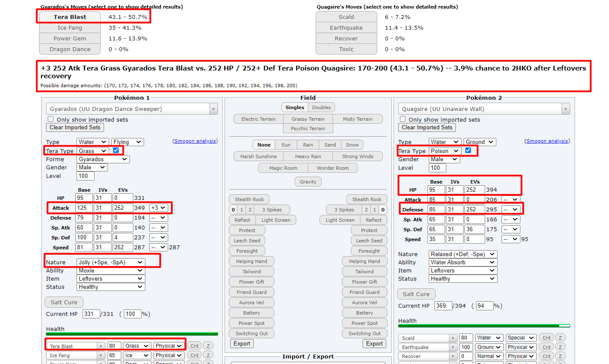This screenshot has height=364, width=609.
Task: Set weather to Sun
Action: (286, 145)
